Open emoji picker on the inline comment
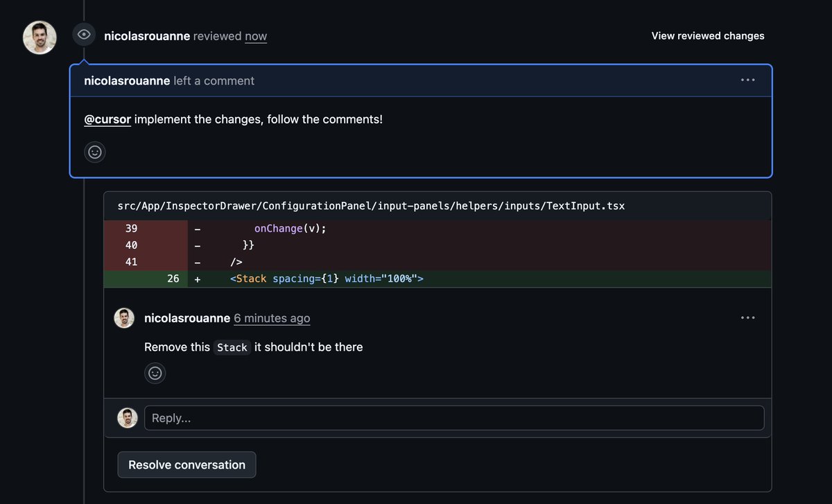 155,373
